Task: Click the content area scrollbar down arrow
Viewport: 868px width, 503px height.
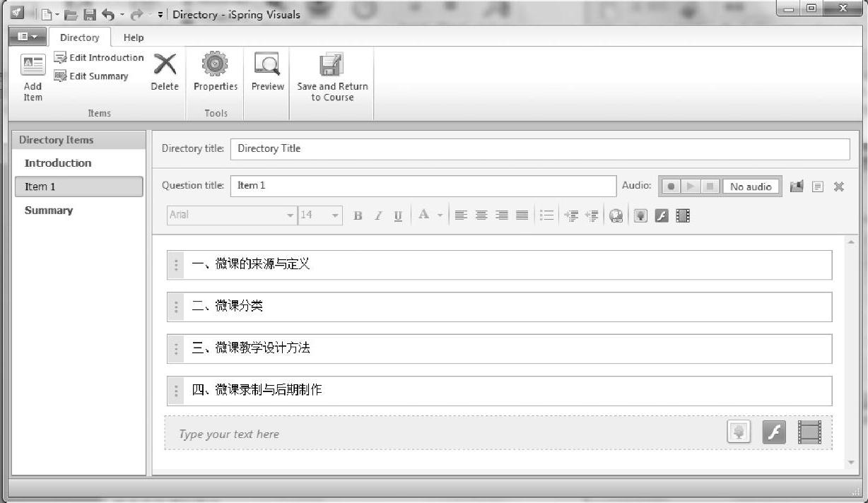Action: coord(850,463)
